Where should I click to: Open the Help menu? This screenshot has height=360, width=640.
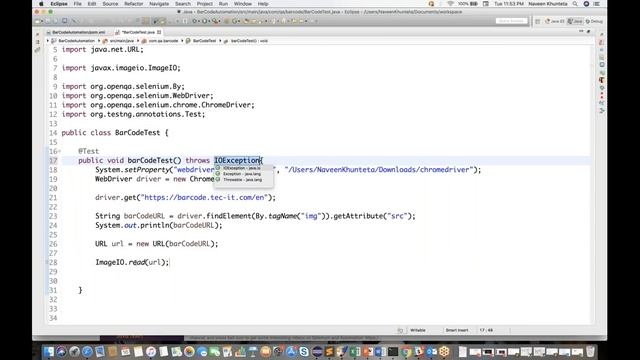click(x=263, y=4)
